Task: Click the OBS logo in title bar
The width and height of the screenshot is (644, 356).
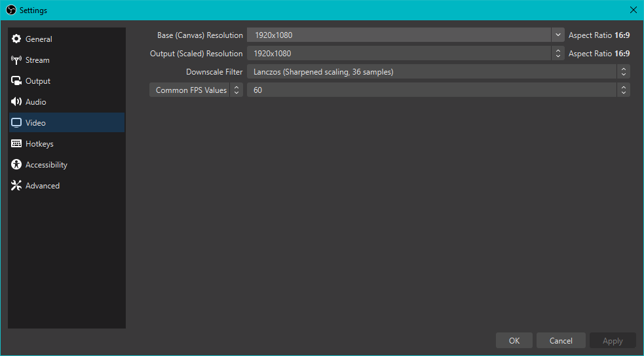Action: point(10,10)
